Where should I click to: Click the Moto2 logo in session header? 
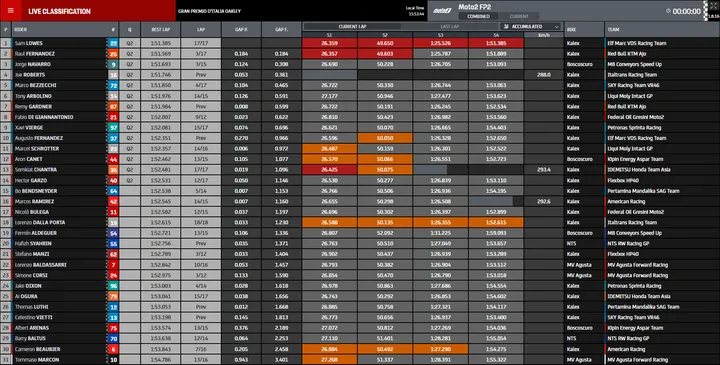[442, 11]
